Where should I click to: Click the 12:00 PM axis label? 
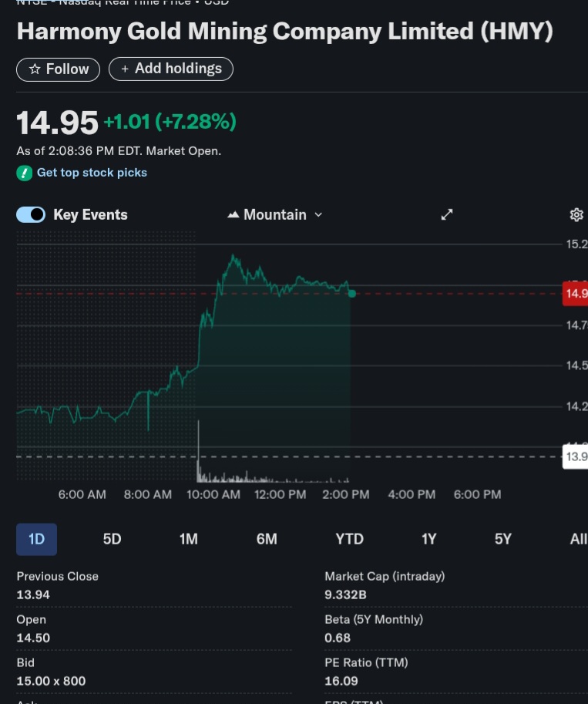280,495
